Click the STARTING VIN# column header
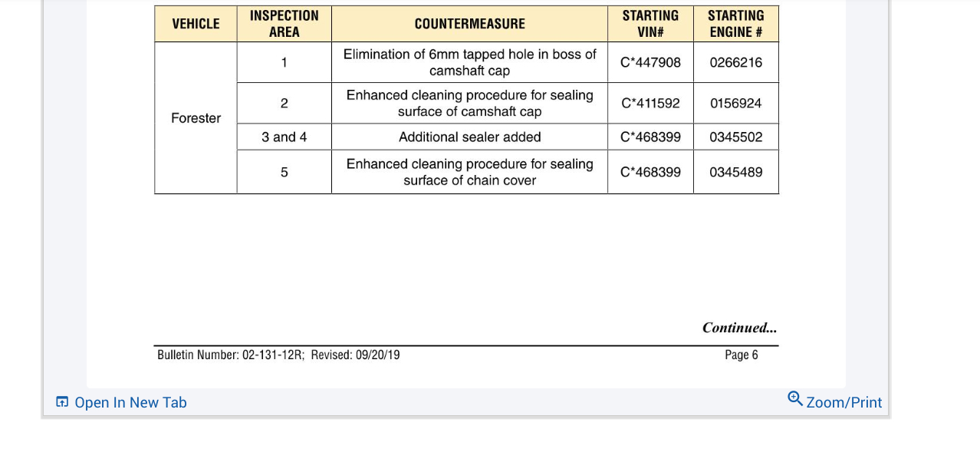The height and width of the screenshot is (472, 980). pos(650,24)
